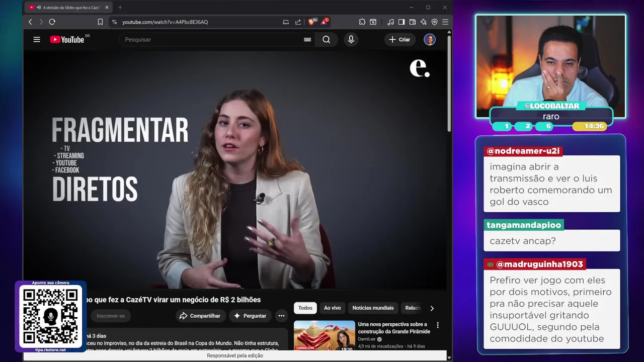
Task: Select the Ao vivo filter chip
Action: 332,308
